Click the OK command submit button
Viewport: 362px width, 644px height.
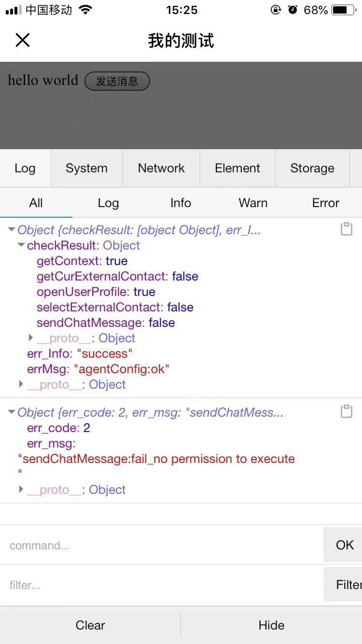pyautogui.click(x=344, y=545)
